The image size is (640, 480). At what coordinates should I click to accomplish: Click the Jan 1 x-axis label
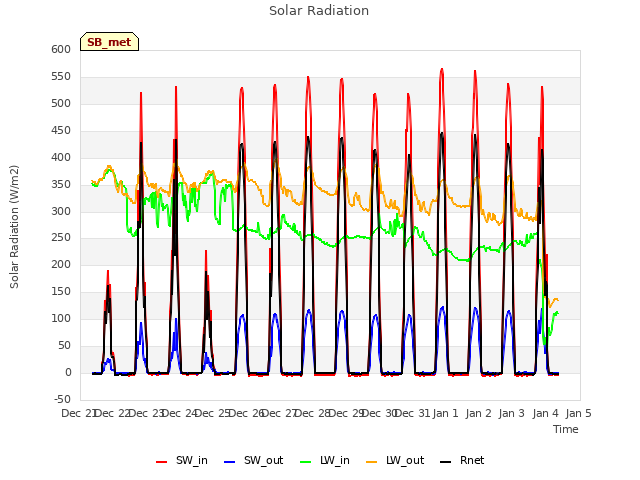[446, 413]
